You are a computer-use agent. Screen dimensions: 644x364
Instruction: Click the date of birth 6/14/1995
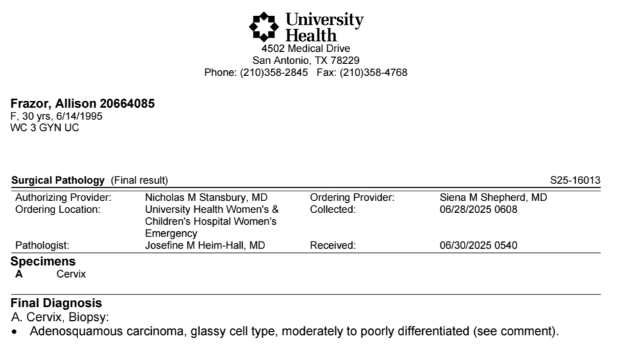pyautogui.click(x=80, y=116)
